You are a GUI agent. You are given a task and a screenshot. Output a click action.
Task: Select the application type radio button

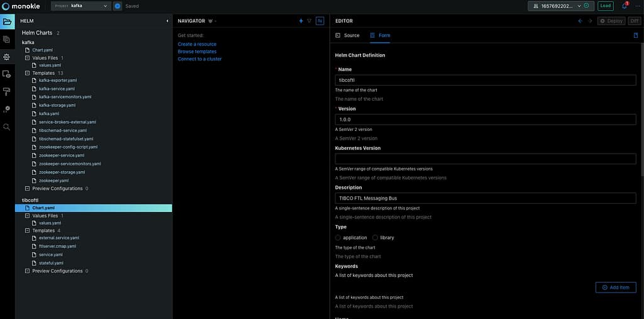(338, 238)
